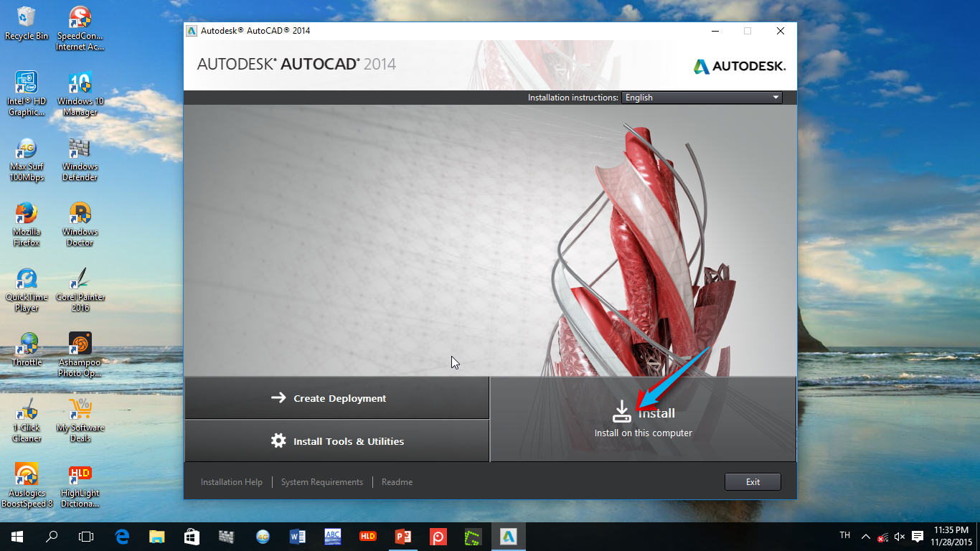Click the 4G Max Surf taskbar icon

263,537
